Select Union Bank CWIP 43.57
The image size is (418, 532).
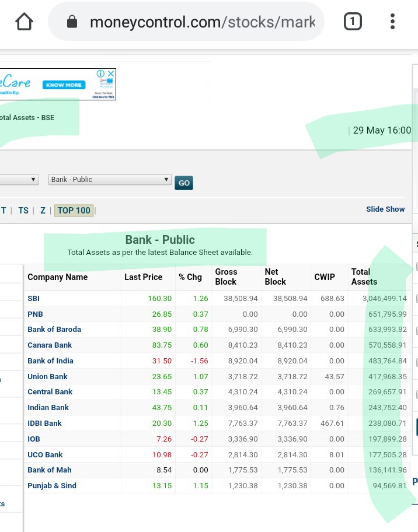tap(335, 376)
